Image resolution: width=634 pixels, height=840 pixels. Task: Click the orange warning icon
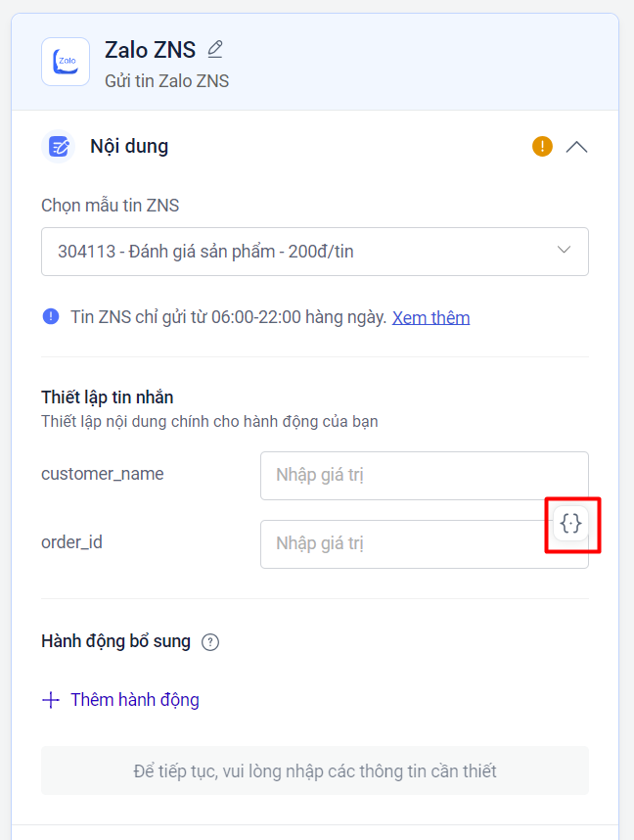point(542,147)
